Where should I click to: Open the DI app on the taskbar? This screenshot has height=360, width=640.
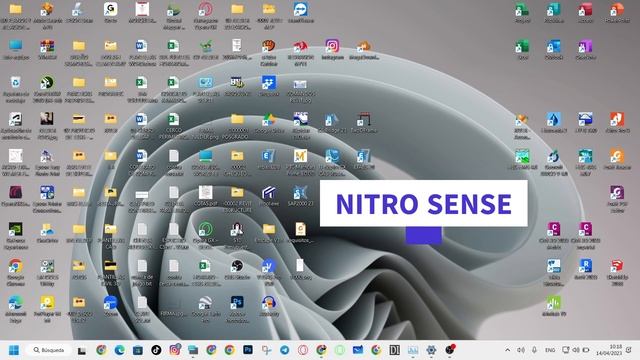point(394,350)
